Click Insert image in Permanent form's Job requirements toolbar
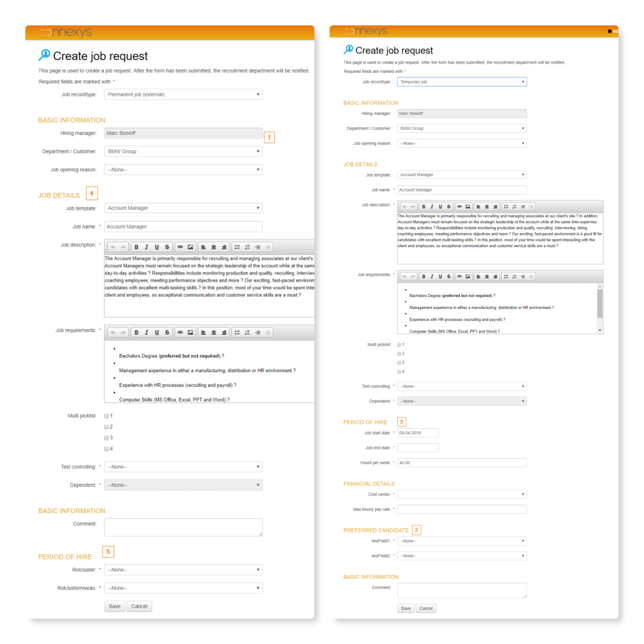The image size is (644, 644). 190,332
